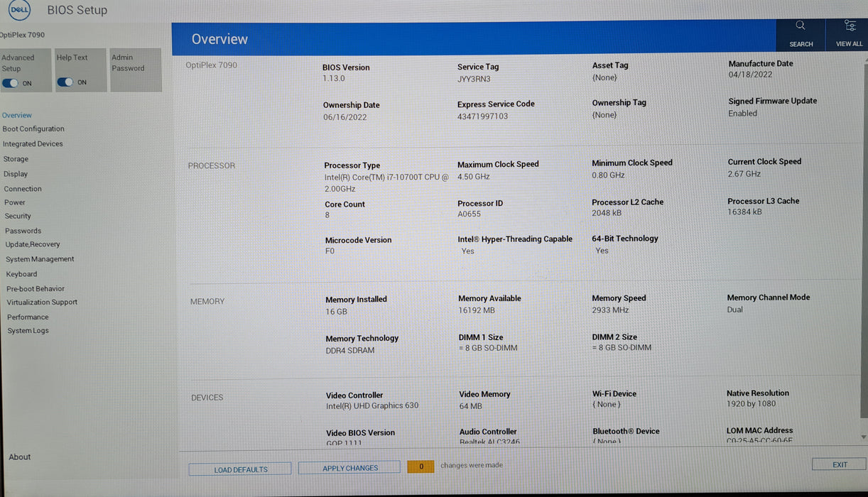Open Power settings
868x497 pixels.
[15, 202]
